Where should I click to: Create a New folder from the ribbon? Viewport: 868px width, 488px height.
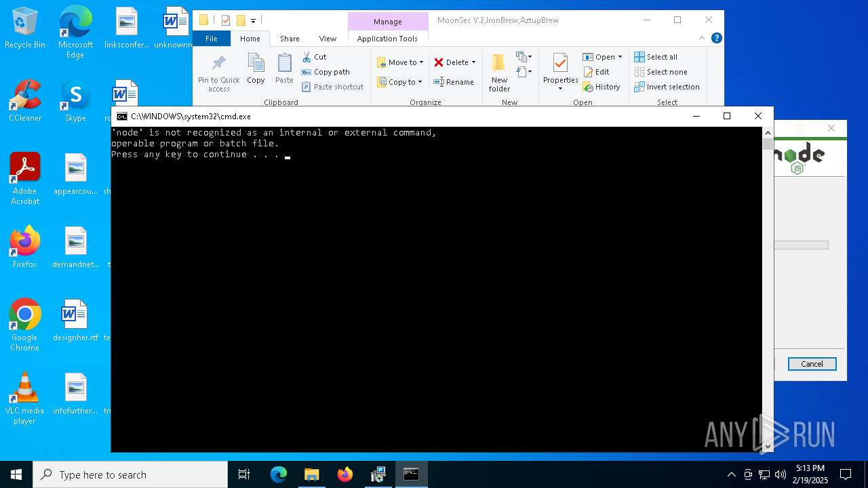click(499, 73)
